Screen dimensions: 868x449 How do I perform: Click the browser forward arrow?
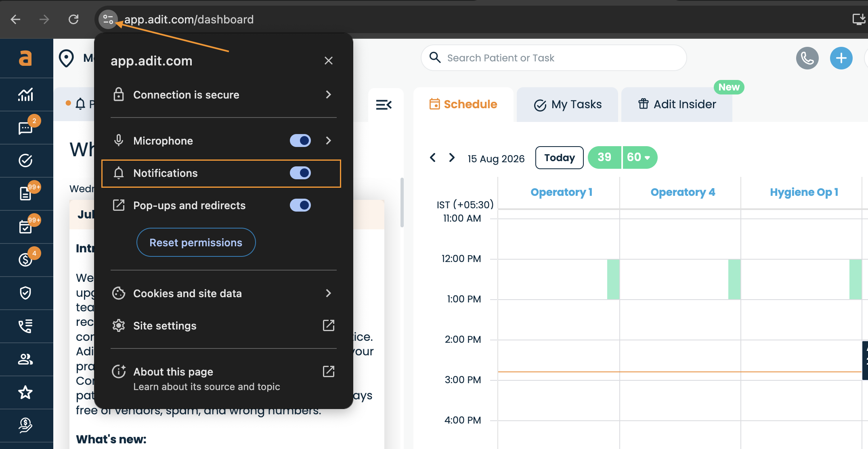[x=44, y=19]
